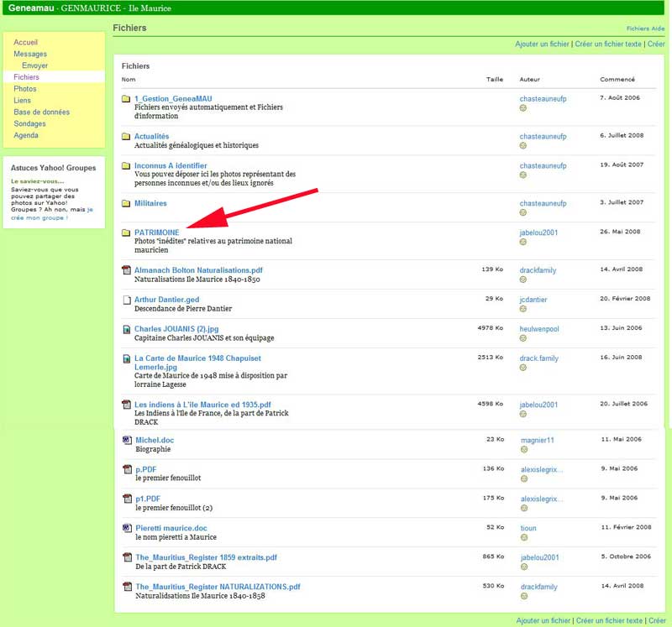This screenshot has height=627, width=672.
Task: Click the file icon for Arthur Dantier.ged
Action: point(126,300)
